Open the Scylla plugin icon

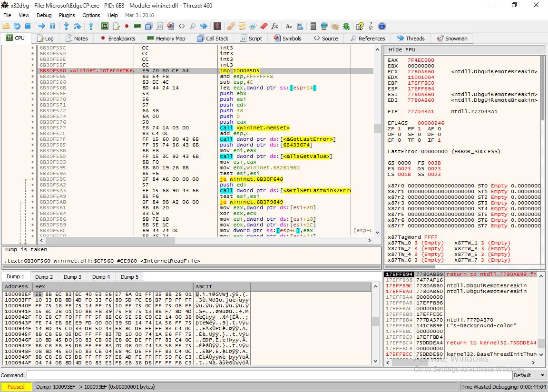[x=217, y=26]
